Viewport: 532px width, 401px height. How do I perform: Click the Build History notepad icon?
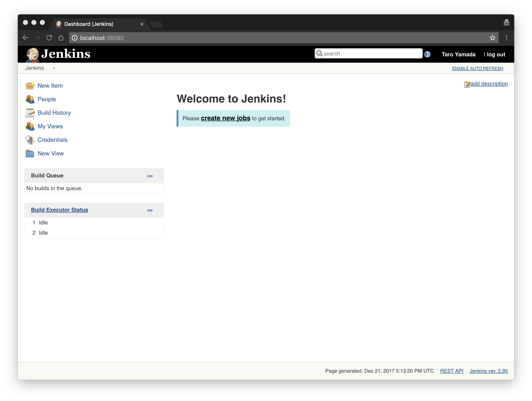pos(30,113)
